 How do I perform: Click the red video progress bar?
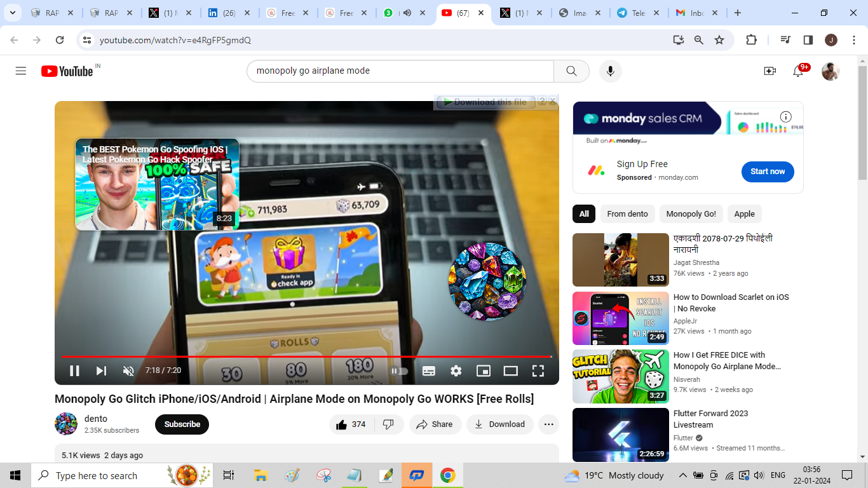(306, 356)
